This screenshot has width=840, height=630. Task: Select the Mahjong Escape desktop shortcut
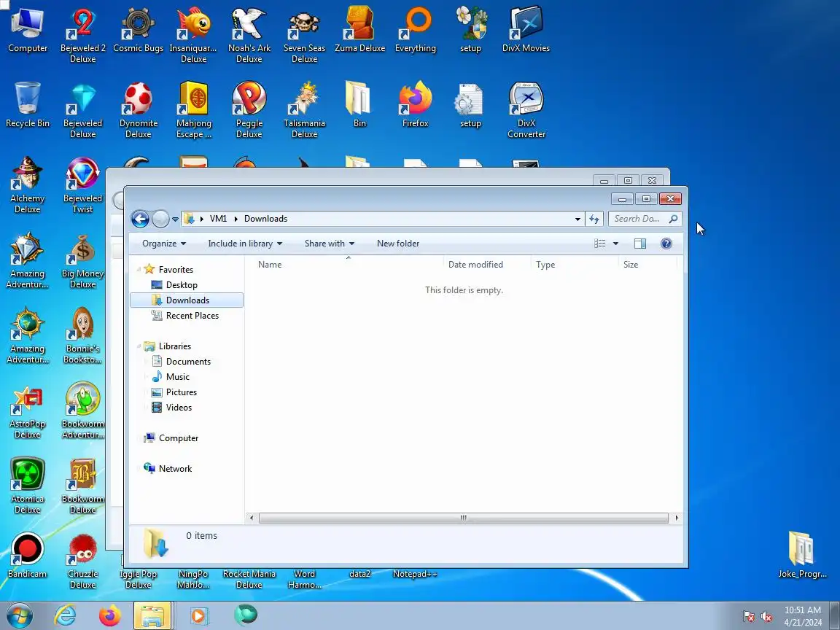click(193, 110)
